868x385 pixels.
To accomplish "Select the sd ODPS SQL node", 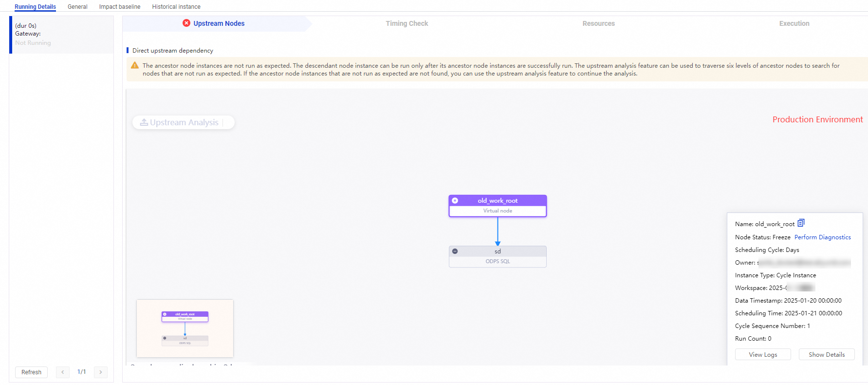I will click(x=498, y=256).
